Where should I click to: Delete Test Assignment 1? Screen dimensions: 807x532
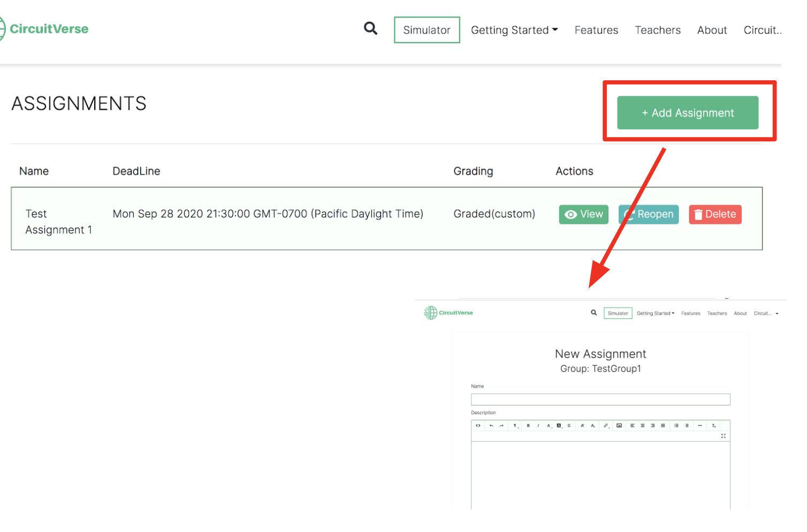click(715, 214)
